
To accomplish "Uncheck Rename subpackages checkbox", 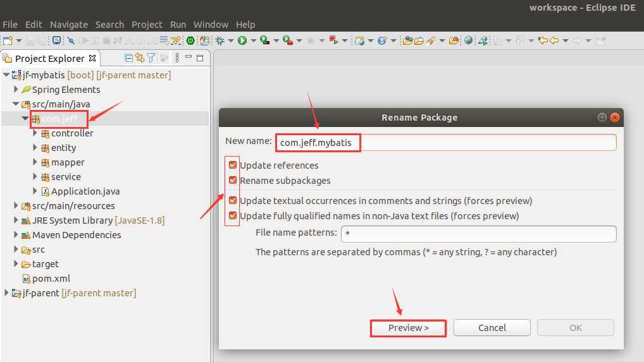I will coord(232,180).
